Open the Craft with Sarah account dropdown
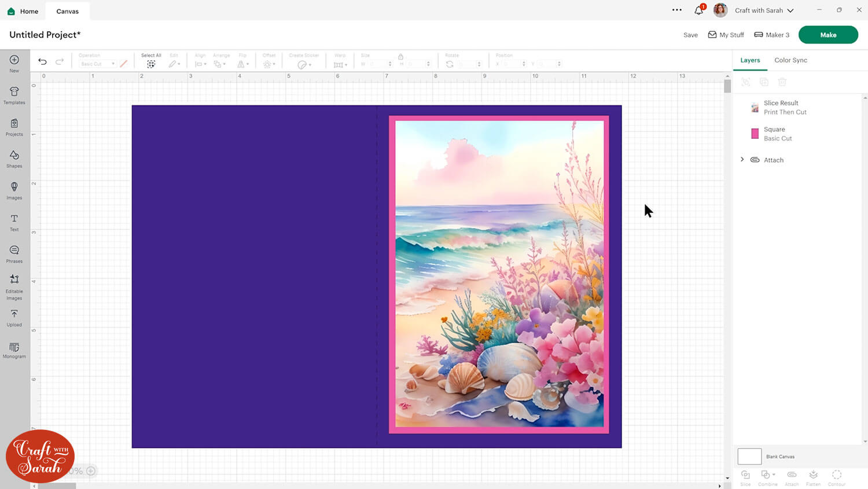 (764, 10)
